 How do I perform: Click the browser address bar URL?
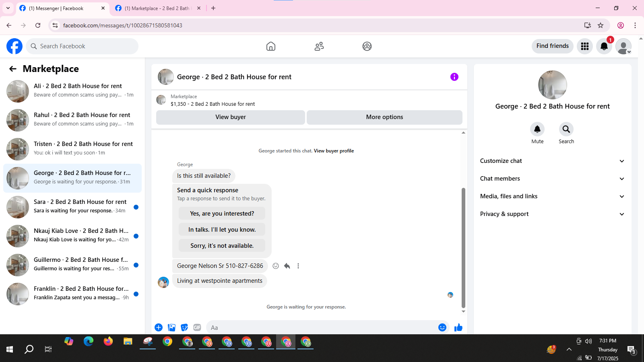(123, 25)
